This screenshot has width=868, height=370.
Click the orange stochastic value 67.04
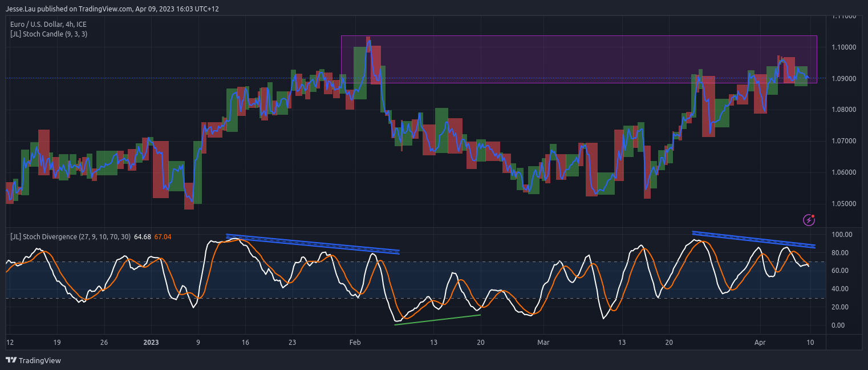point(163,236)
